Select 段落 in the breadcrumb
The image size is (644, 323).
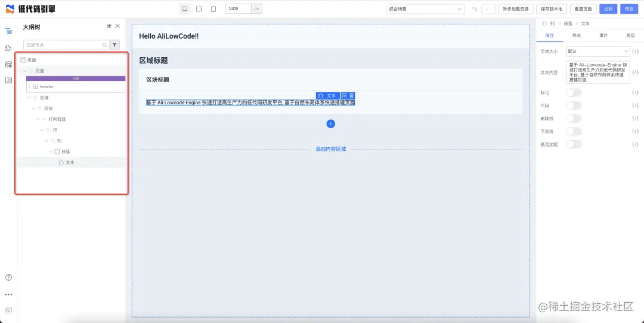[568, 24]
